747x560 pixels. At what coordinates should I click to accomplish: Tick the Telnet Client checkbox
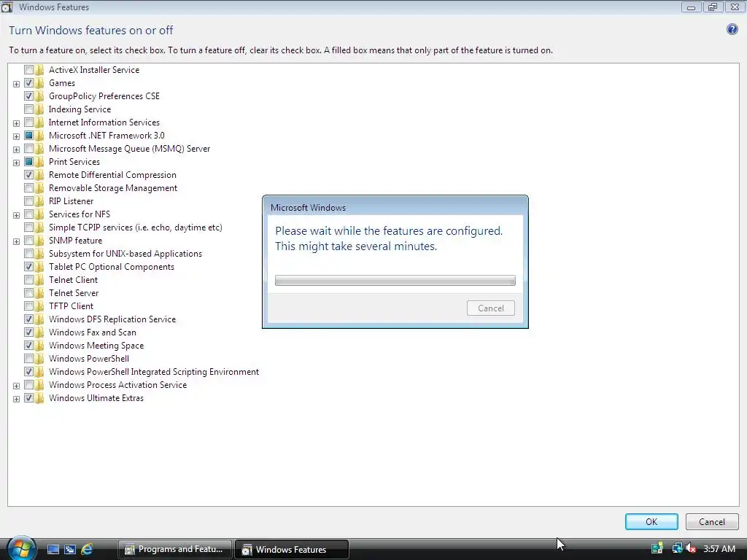pos(28,280)
